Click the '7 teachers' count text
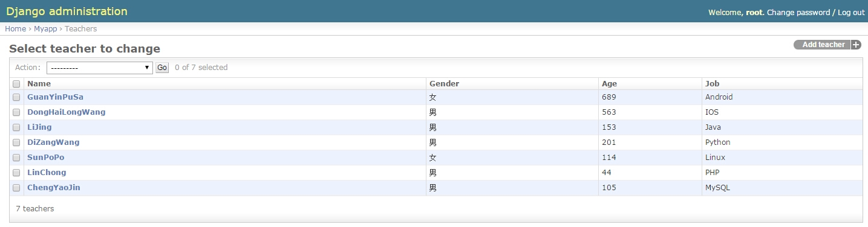868x227 pixels. pyautogui.click(x=35, y=209)
